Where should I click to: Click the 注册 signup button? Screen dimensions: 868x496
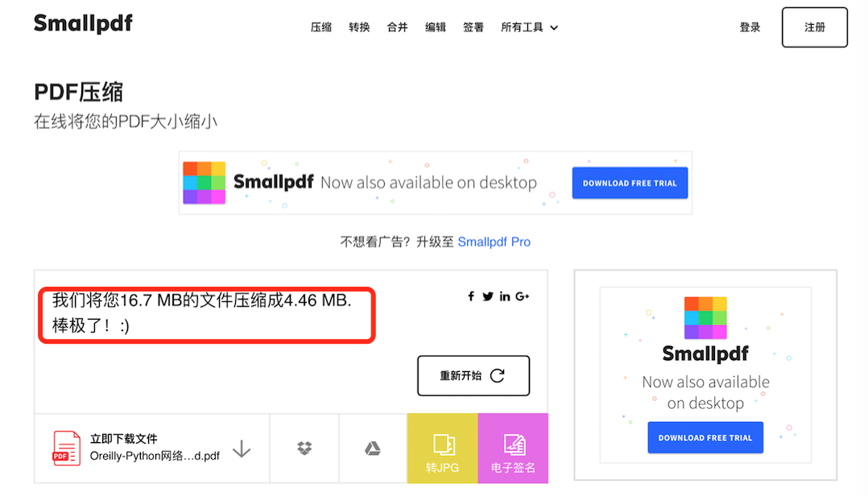click(x=813, y=27)
